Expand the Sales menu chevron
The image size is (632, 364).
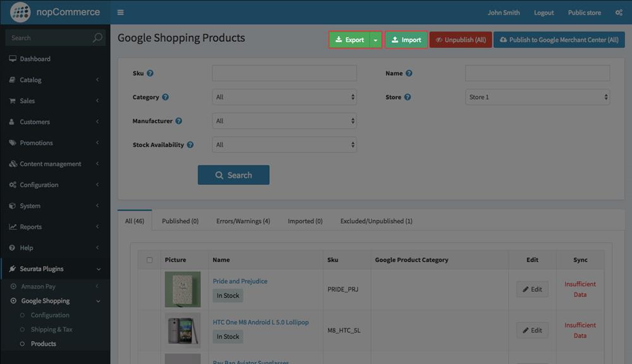[97, 100]
